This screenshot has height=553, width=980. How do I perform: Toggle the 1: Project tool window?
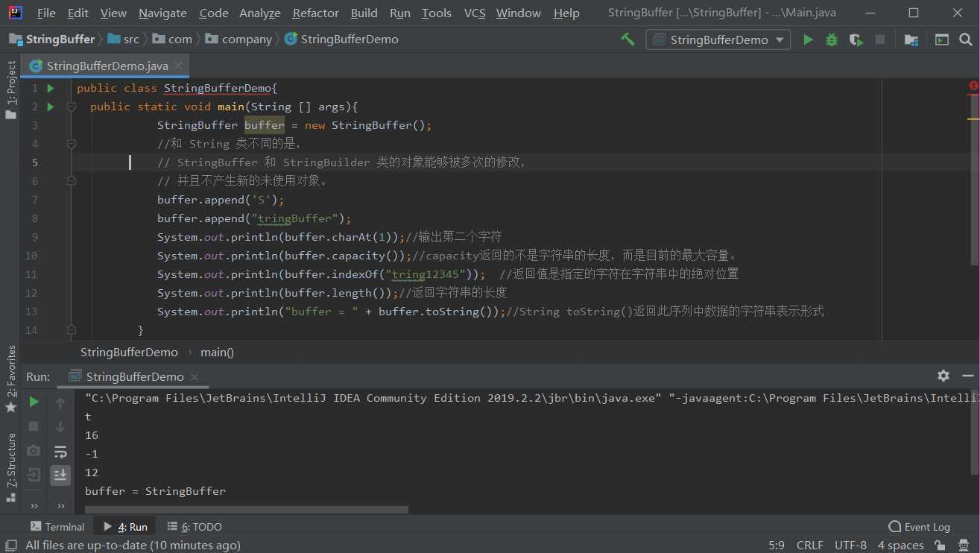tap(10, 90)
